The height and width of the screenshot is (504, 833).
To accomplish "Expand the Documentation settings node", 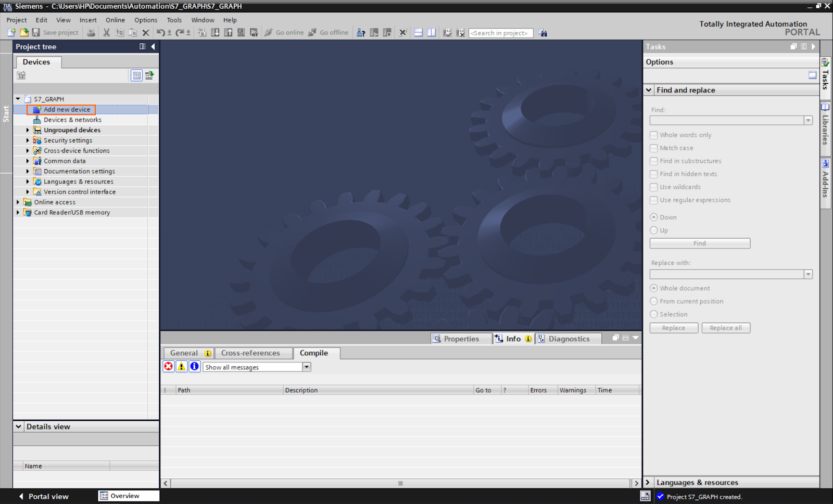I will click(x=28, y=171).
